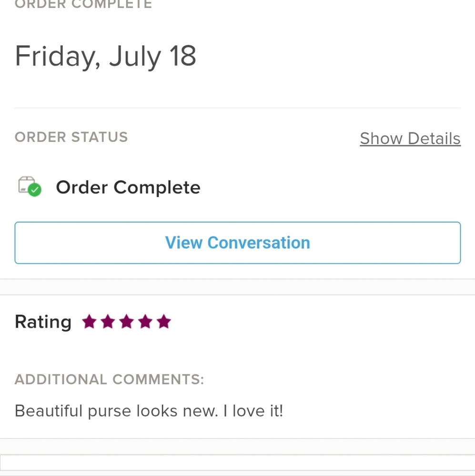Open the View Conversation button

pyautogui.click(x=238, y=243)
